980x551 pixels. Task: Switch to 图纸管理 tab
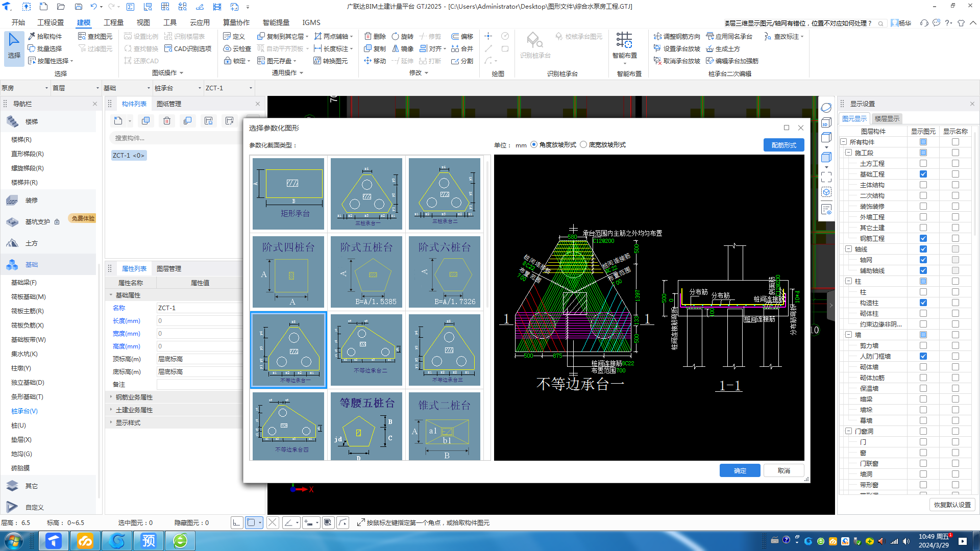pyautogui.click(x=169, y=104)
